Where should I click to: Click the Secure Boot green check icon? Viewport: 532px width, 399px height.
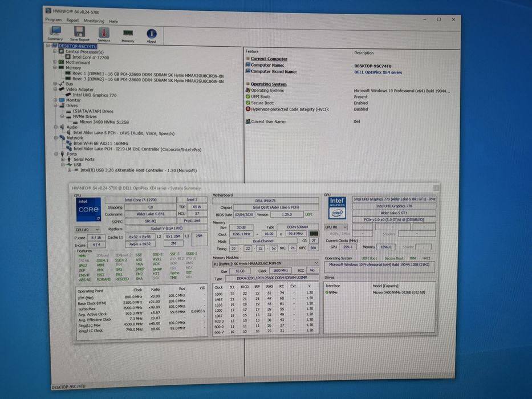tap(247, 103)
